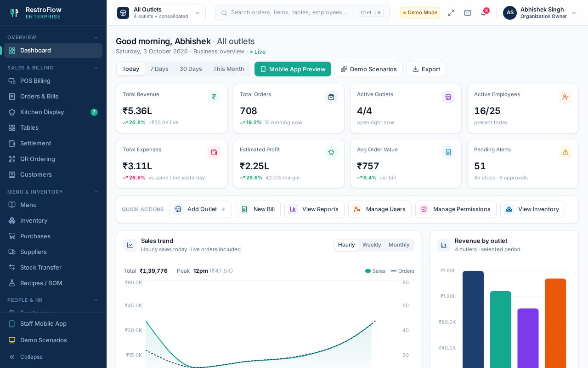Open the Abhishek Singh account menu chevron
This screenshot has height=368, width=588.
pyautogui.click(x=574, y=13)
